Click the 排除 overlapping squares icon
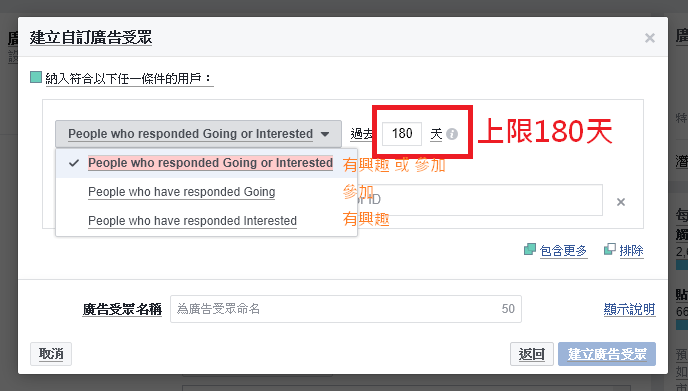Image resolution: width=688 pixels, height=391 pixels. (x=610, y=249)
